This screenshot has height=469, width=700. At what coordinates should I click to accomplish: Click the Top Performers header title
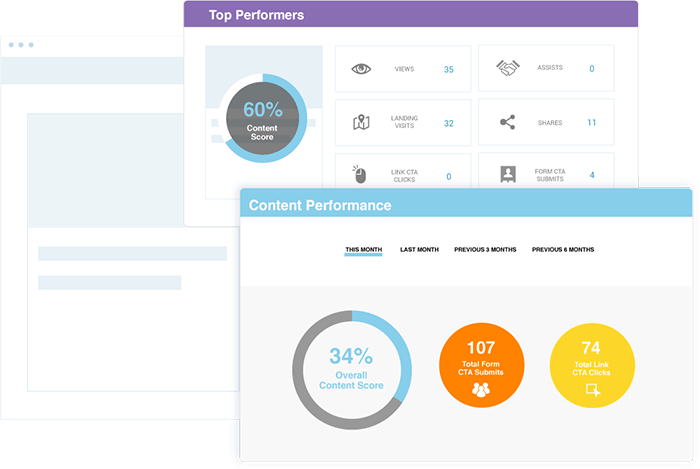point(256,15)
